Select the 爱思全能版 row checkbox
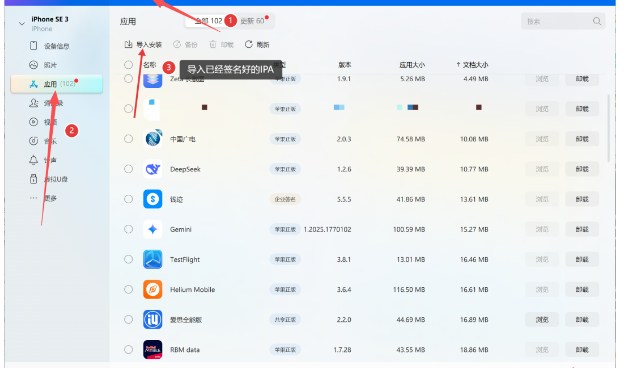 pos(128,320)
